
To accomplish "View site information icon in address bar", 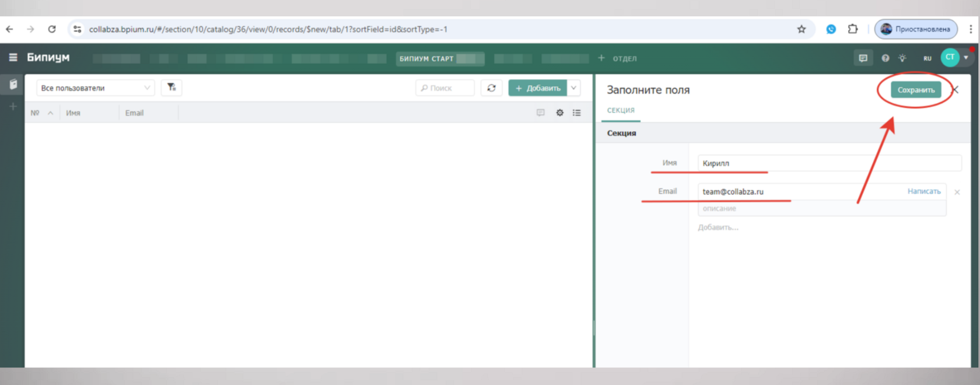I will 77,29.
